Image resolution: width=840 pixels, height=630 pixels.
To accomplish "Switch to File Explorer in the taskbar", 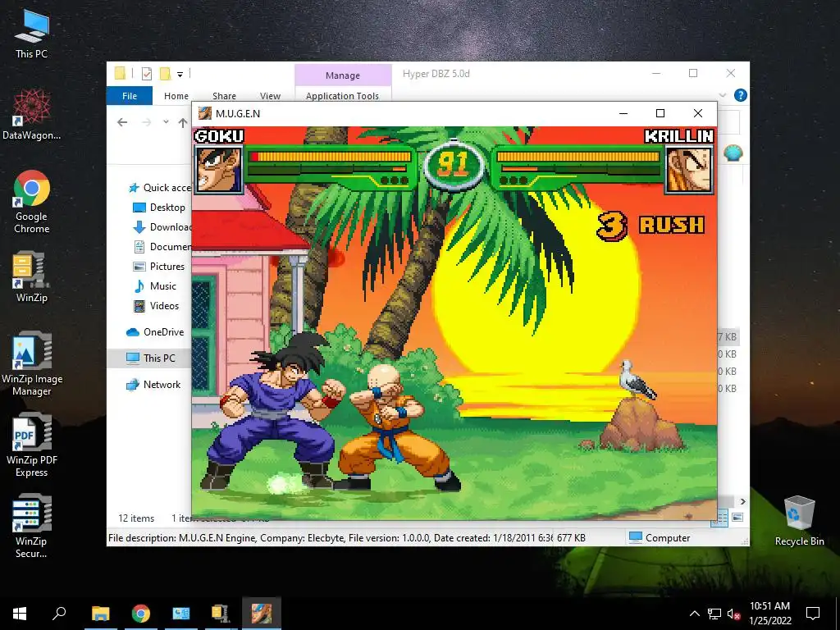I will [100, 614].
